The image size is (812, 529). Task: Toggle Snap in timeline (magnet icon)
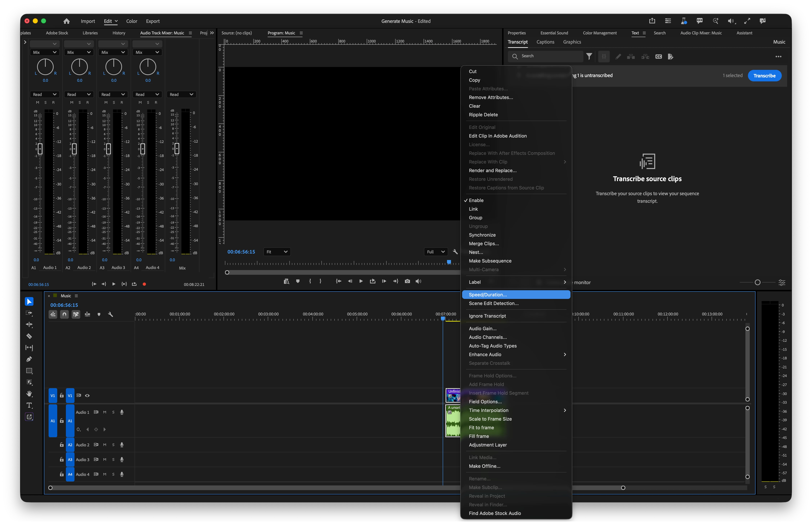click(x=64, y=314)
